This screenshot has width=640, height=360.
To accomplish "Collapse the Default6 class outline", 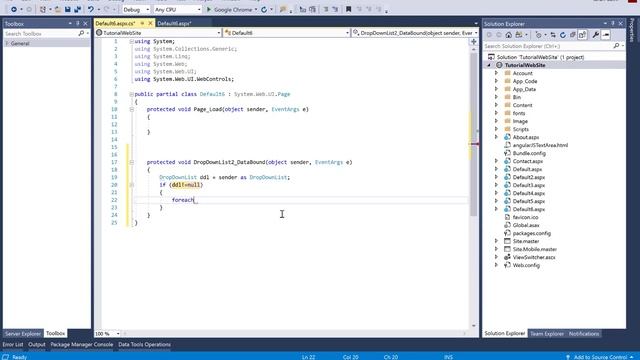I will pos(132,94).
